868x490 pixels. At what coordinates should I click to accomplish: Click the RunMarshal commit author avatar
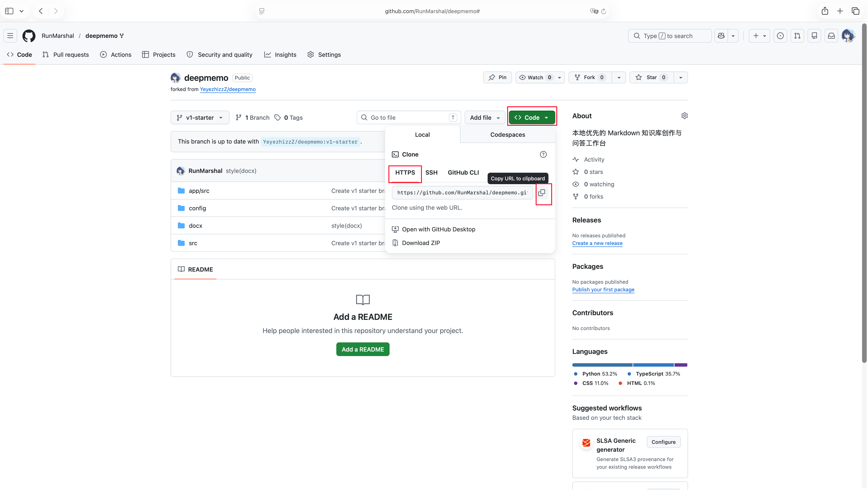coord(181,171)
